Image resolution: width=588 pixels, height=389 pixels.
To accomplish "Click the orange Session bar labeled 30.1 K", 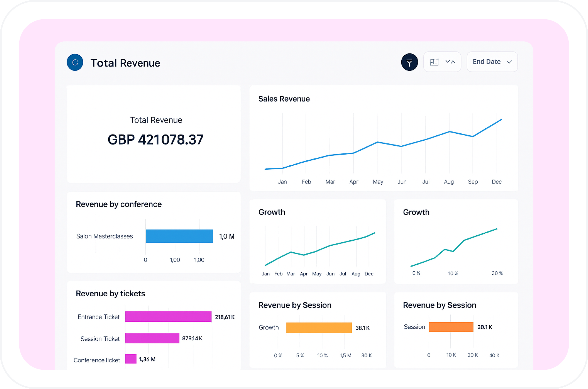I will [451, 327].
